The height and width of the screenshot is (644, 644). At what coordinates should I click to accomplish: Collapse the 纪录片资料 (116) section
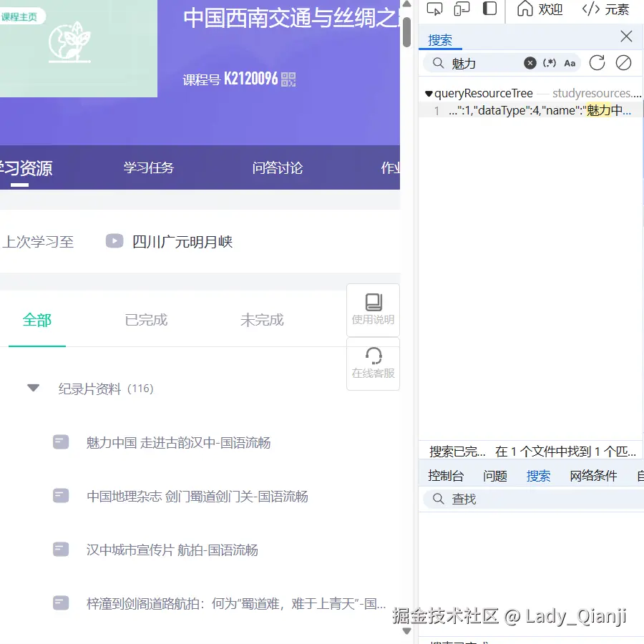click(33, 388)
